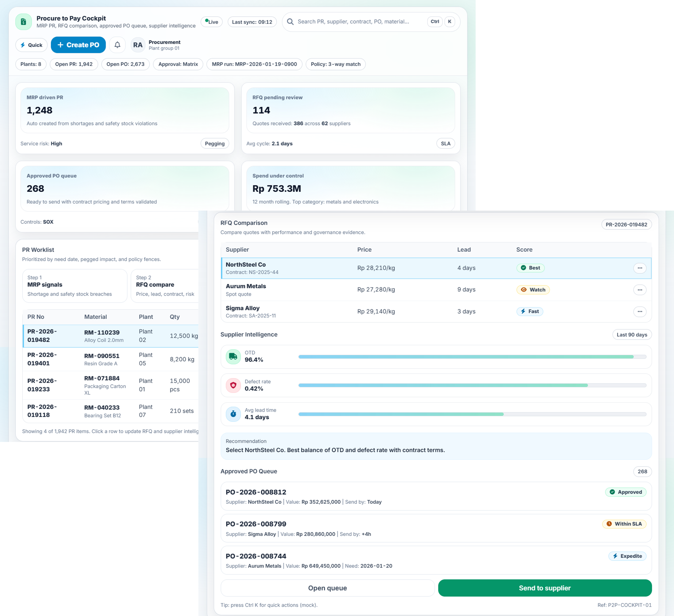Open the Aurum Metals more-options ellipsis
Screen dimensions: 674x616
tap(639, 290)
